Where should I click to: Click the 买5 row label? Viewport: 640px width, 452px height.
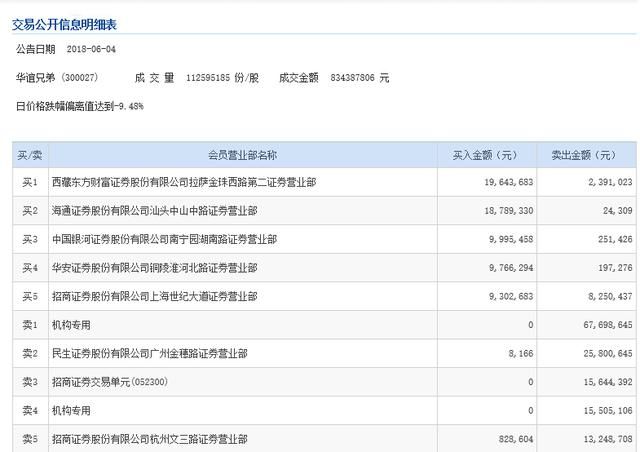30,296
